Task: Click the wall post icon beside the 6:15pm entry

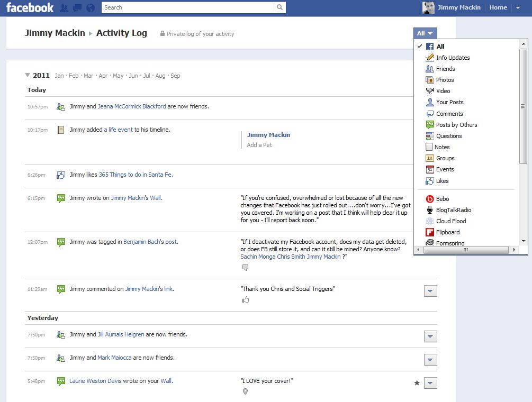Action: (x=61, y=198)
